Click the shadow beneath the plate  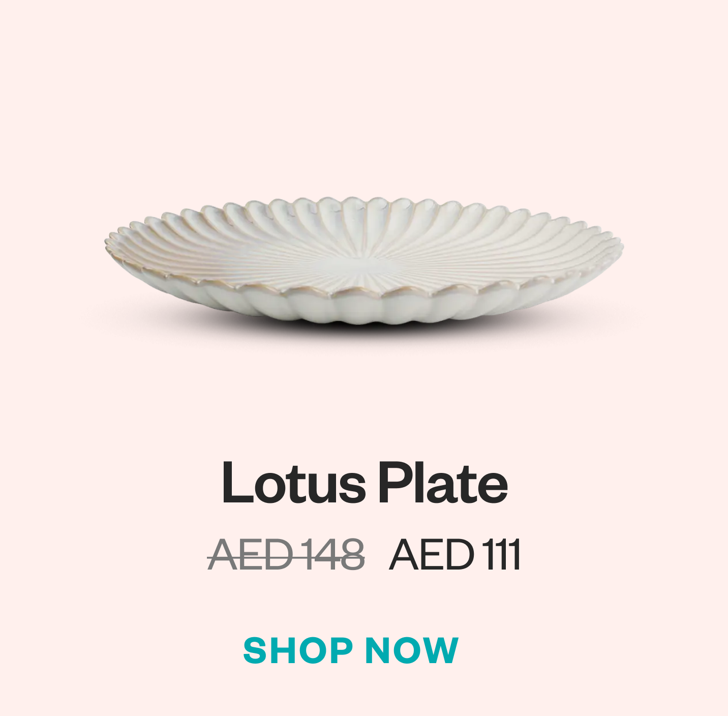(364, 331)
